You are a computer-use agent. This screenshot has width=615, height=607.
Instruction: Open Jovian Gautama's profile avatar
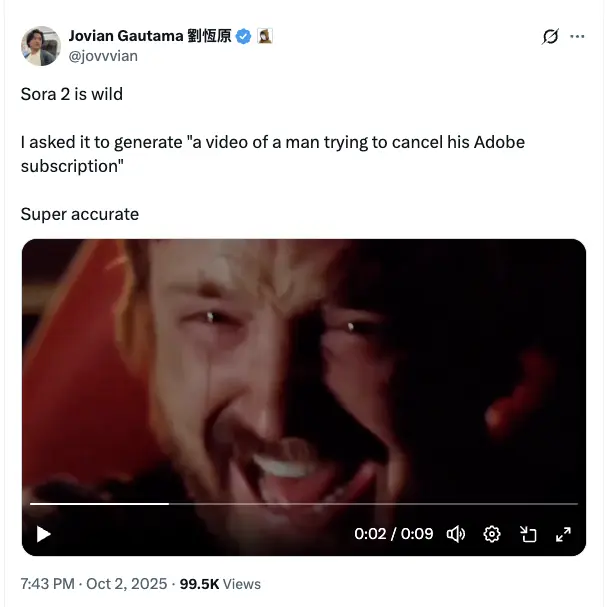tap(41, 46)
